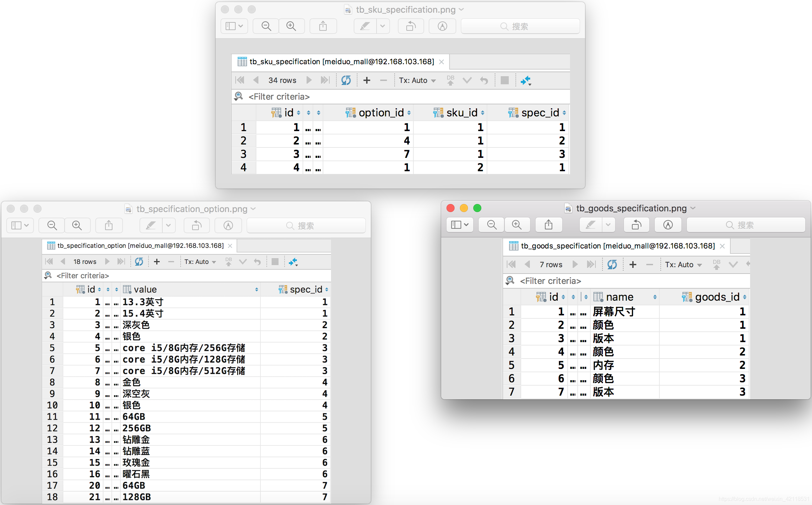Click search field in tb_sku_specification.png window

click(520, 26)
